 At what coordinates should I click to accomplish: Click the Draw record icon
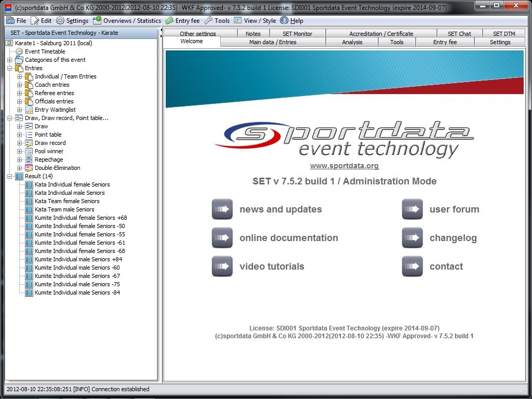tap(29, 143)
